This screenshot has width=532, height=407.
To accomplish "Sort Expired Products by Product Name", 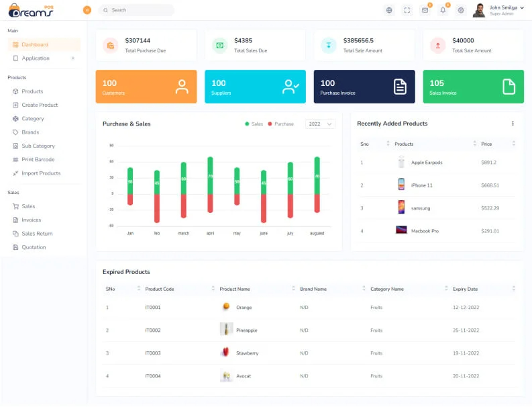I will click(293, 288).
